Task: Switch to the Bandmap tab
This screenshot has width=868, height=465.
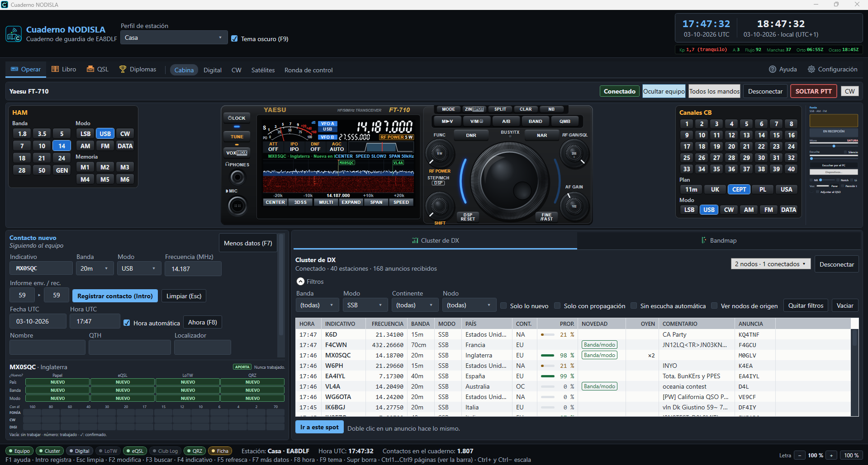Action: point(719,240)
